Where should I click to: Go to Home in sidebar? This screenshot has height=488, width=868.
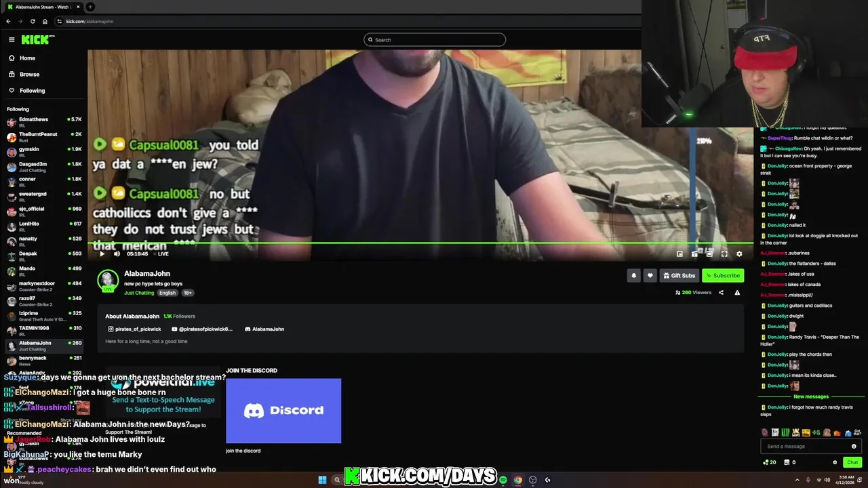coord(22,58)
